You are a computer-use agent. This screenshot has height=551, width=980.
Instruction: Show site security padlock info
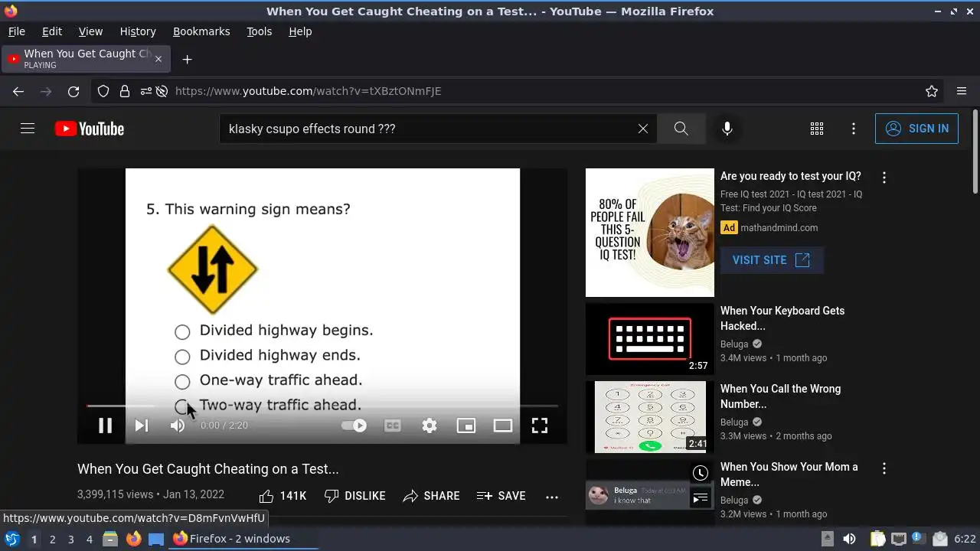(125, 91)
